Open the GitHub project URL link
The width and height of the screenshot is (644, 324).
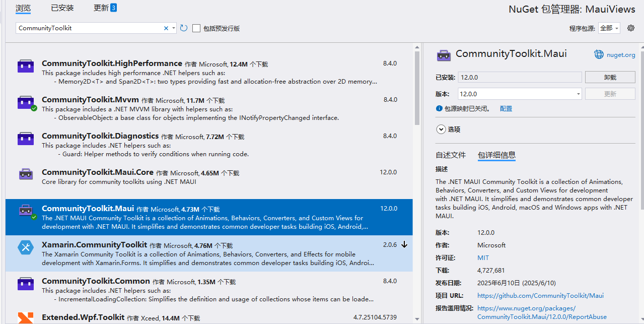click(x=540, y=295)
